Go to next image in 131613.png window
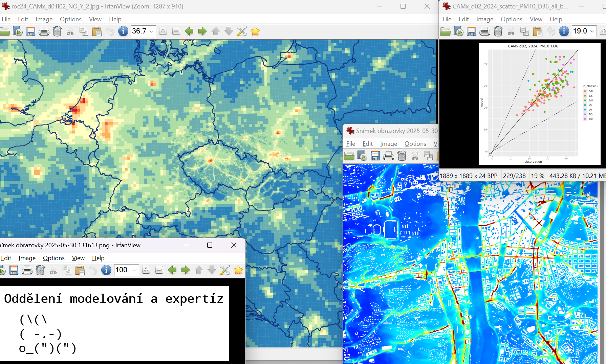 (x=185, y=270)
